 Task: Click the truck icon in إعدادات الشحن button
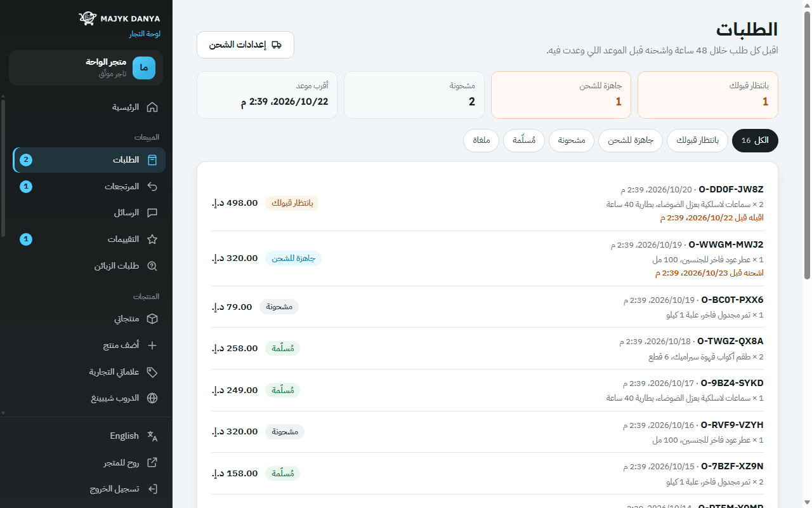click(x=276, y=45)
